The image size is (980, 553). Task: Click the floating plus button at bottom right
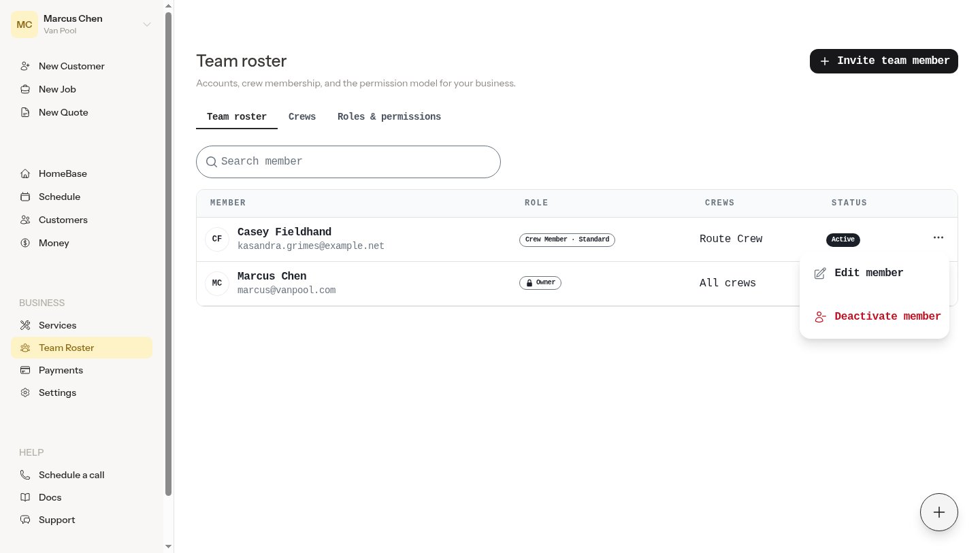pyautogui.click(x=939, y=512)
